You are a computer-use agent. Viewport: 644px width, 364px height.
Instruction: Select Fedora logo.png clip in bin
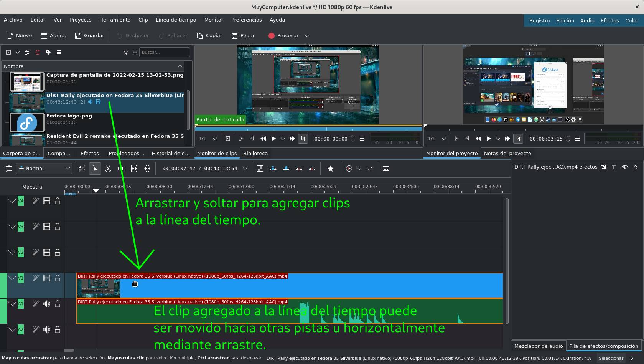coord(97,122)
